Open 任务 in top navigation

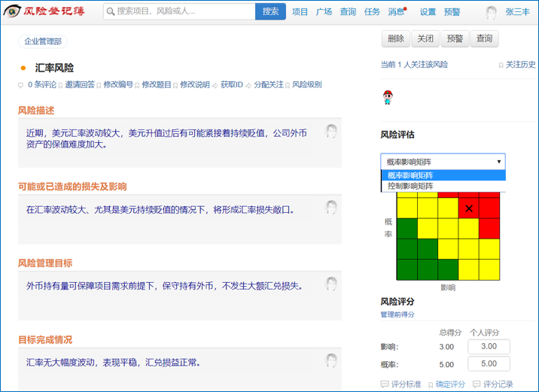click(372, 12)
